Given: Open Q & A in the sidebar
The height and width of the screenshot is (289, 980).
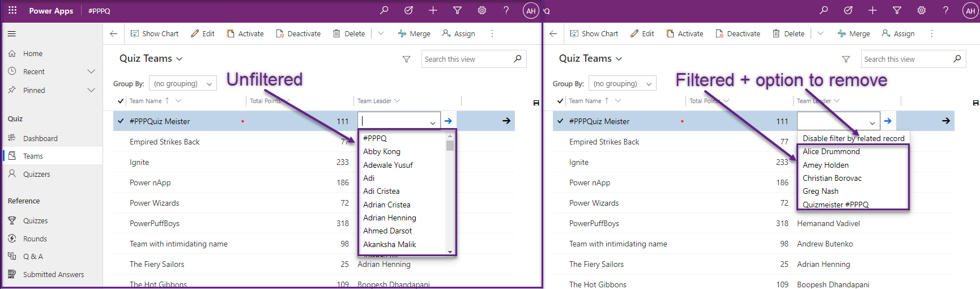Looking at the screenshot, I should tap(33, 256).
